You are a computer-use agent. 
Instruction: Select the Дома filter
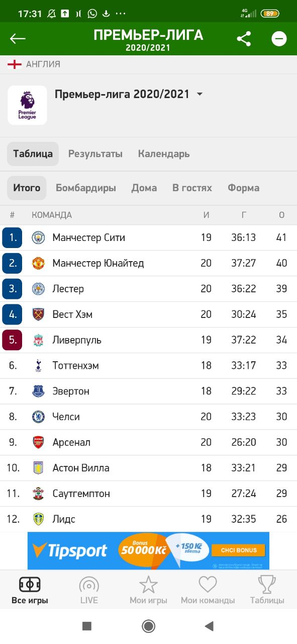[x=144, y=188]
